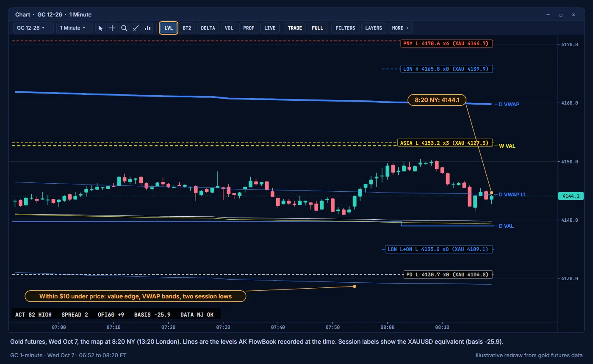Click the D VAL line label
The image size is (593, 364).
[506, 226]
